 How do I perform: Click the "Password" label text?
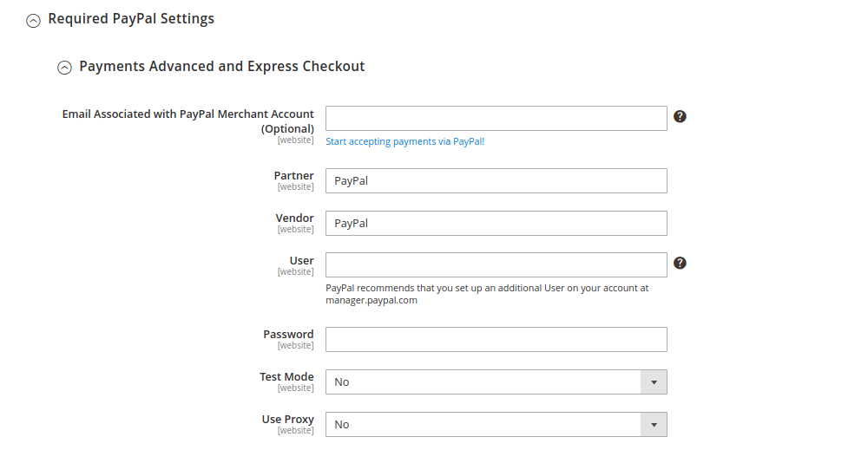click(288, 335)
